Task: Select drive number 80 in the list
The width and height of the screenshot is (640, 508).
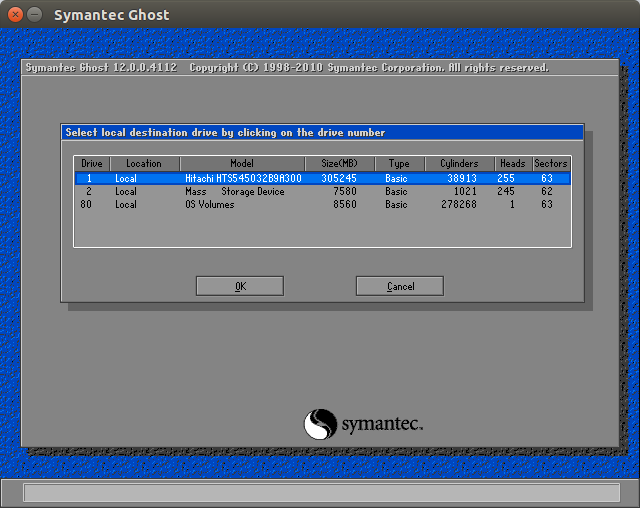Action: click(86, 204)
